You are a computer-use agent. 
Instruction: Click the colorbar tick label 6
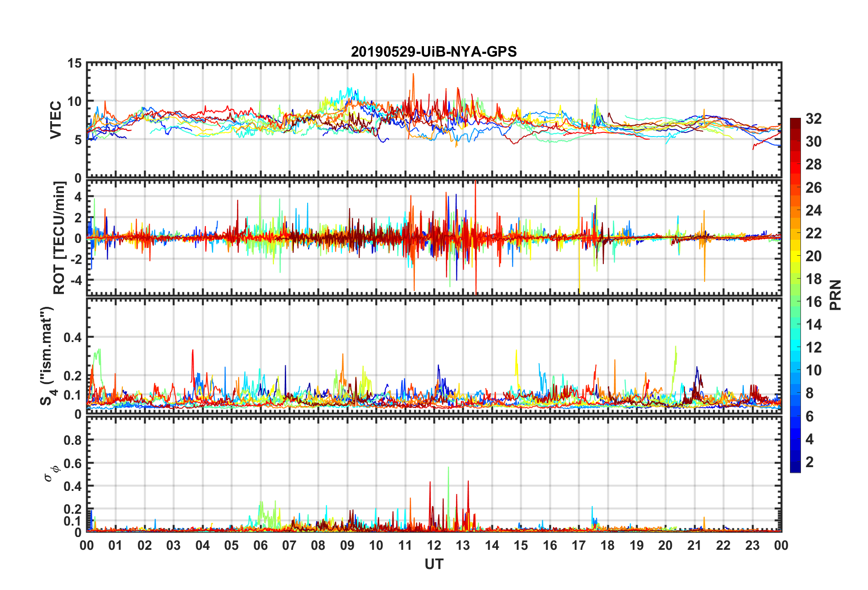tap(810, 416)
